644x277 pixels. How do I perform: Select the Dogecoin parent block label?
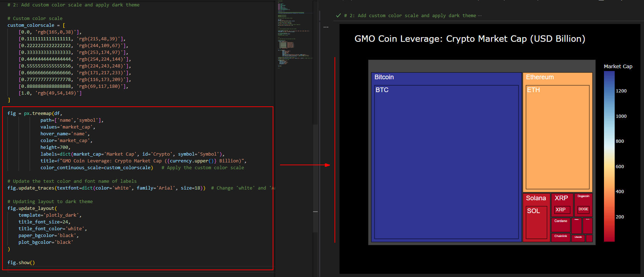click(583, 196)
